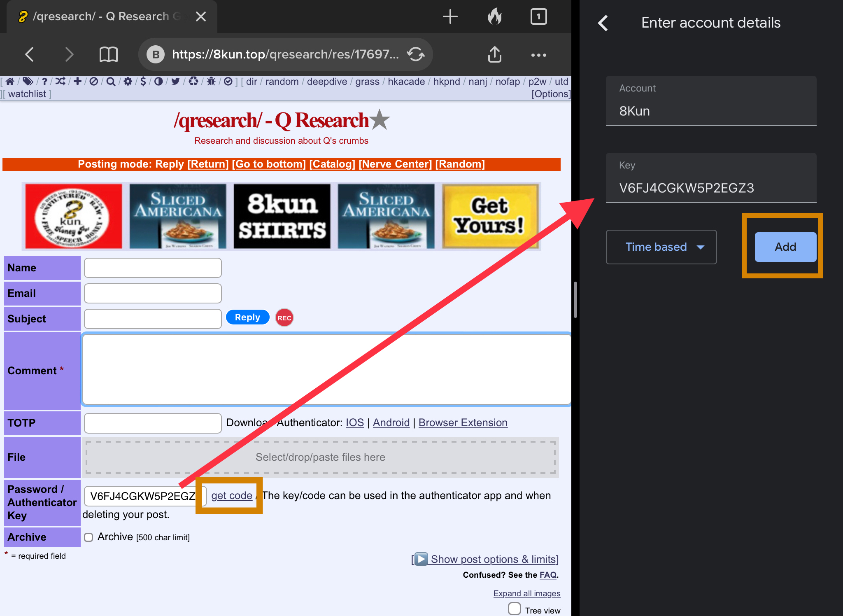Open the three-dot browser menu
This screenshot has height=616, width=843.
538,55
